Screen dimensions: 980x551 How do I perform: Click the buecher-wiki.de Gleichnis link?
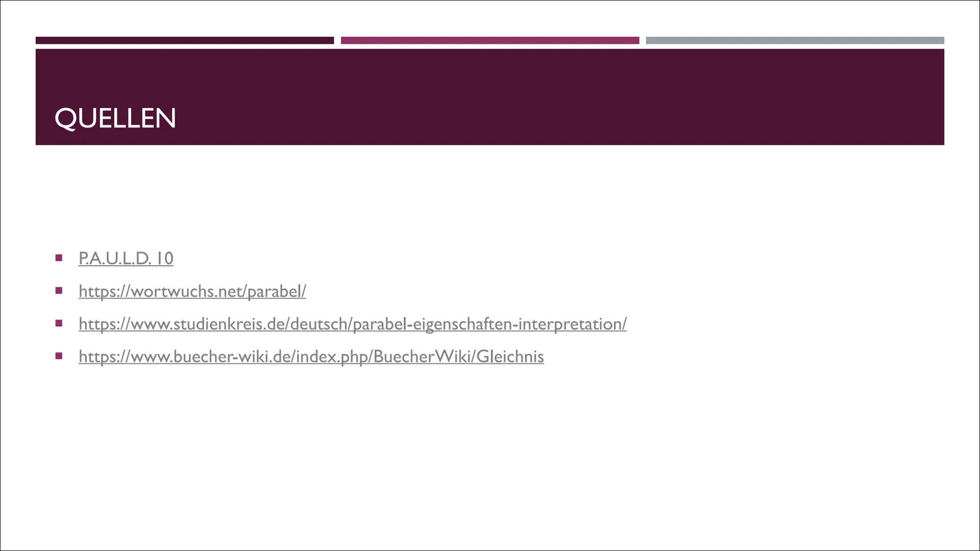click(x=311, y=357)
